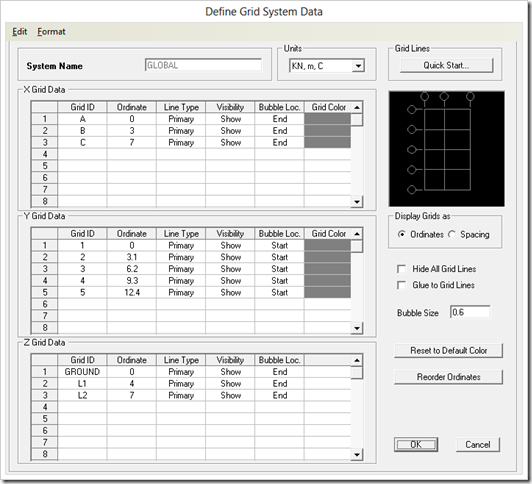Viewport: 532px width, 484px height.
Task: Click the Bubble Size input field
Action: [x=470, y=312]
